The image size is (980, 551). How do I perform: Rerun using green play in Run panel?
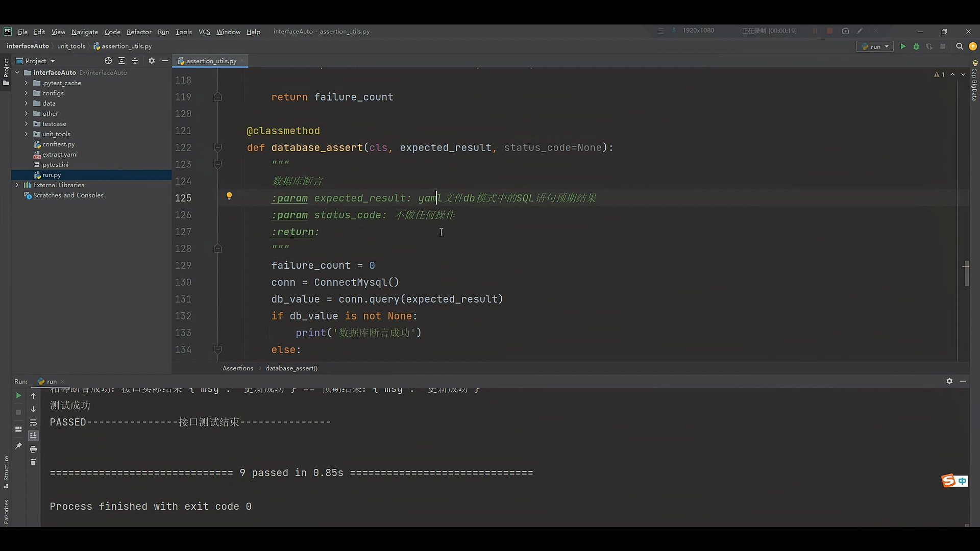point(18,395)
